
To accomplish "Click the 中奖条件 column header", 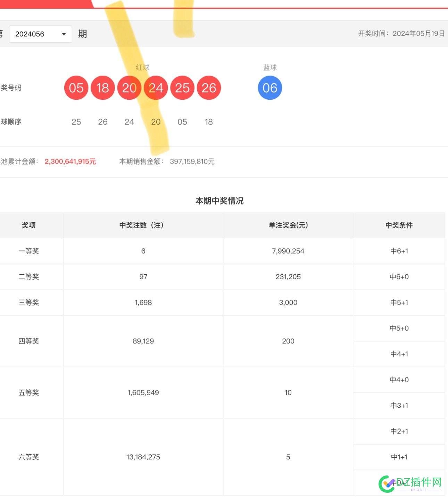I will click(399, 225).
